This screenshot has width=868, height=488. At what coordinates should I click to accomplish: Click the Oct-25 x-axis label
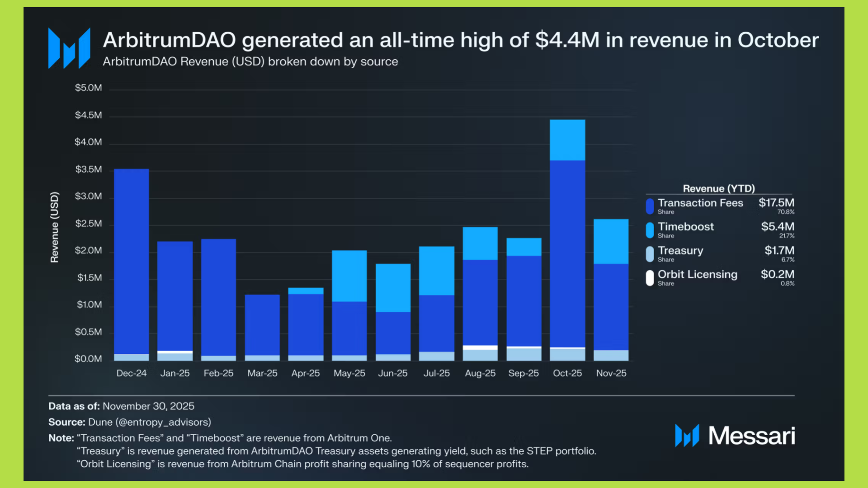(567, 373)
